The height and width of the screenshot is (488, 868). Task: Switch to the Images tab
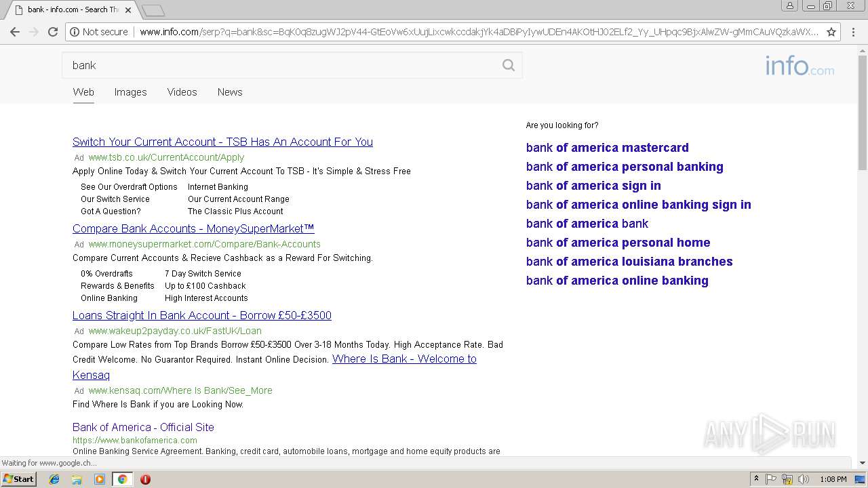130,92
